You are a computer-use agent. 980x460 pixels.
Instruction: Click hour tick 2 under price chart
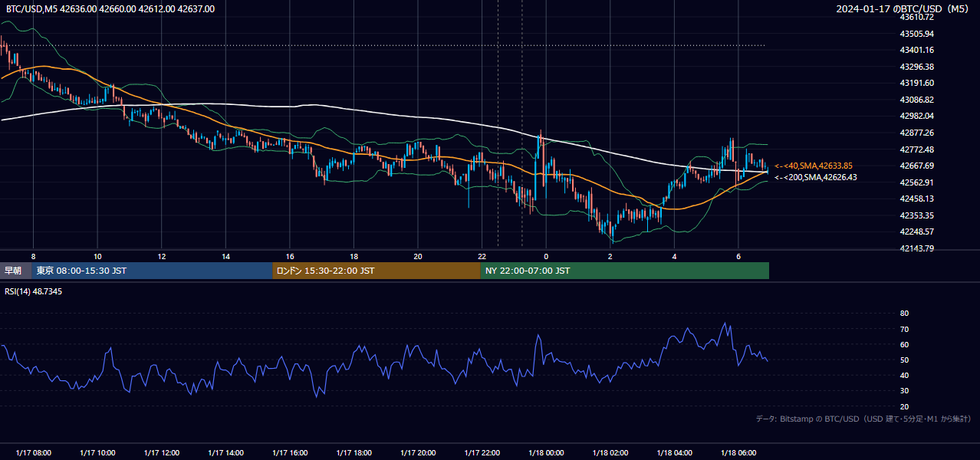point(610,256)
